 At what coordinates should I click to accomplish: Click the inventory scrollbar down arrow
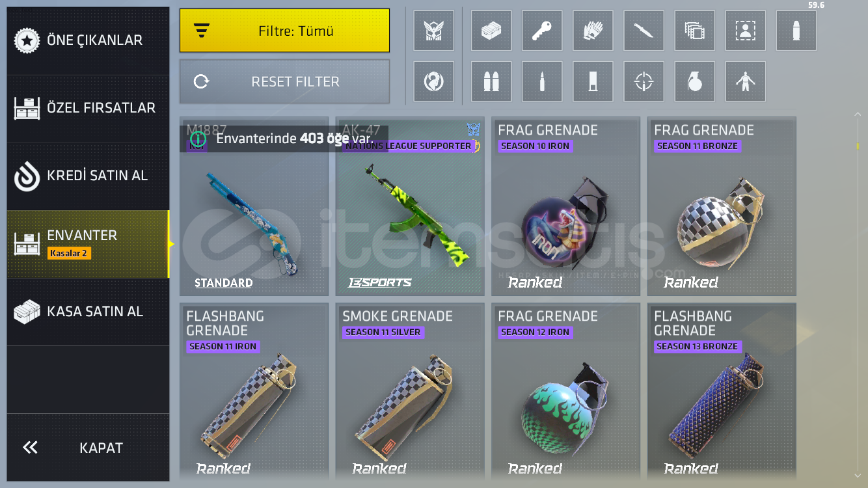click(858, 476)
